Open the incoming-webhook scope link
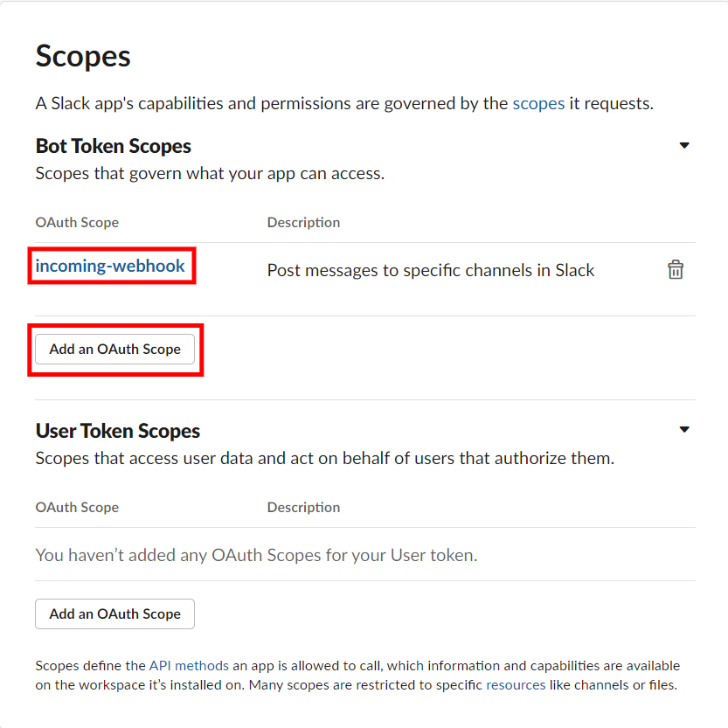Screen dimensions: 728x728 point(110,266)
